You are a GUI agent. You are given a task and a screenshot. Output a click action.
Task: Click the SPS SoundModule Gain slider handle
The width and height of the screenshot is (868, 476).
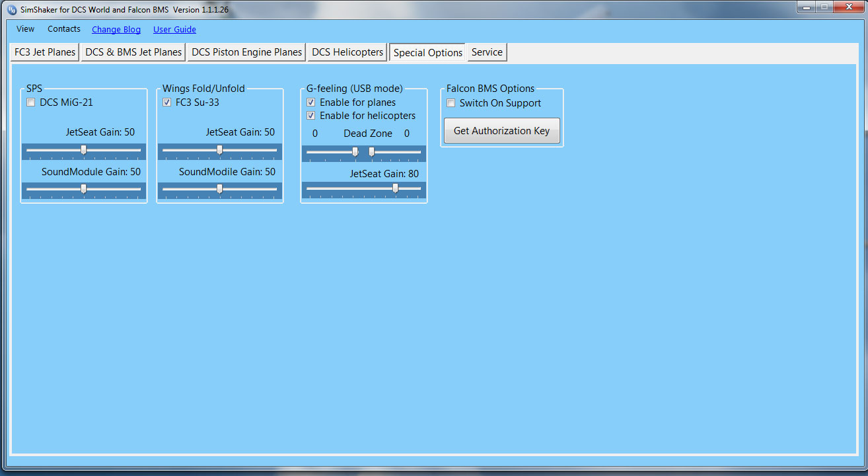click(83, 189)
